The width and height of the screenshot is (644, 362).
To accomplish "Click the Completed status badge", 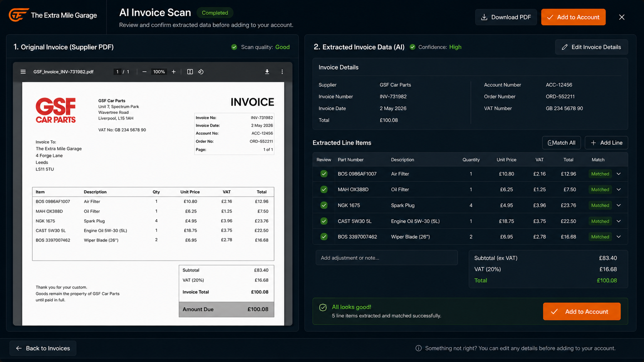I will click(x=215, y=13).
